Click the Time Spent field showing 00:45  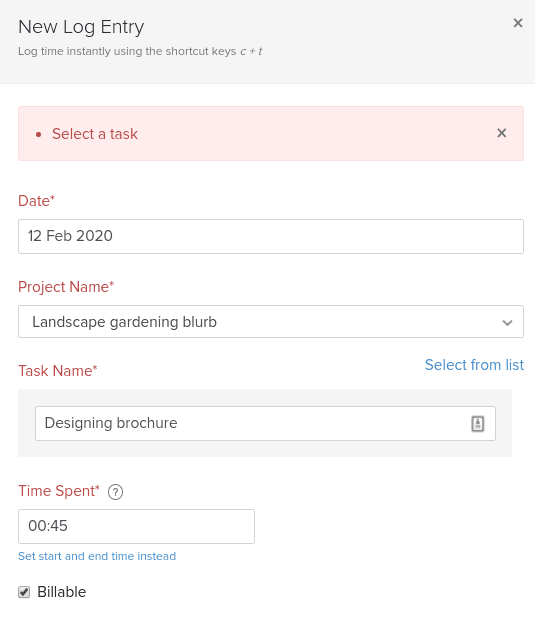coord(136,526)
